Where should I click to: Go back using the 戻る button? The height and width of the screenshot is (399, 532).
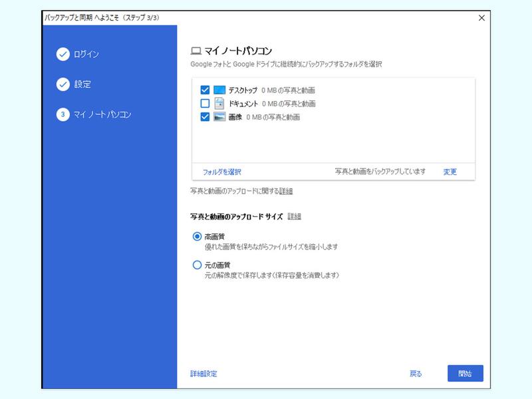click(x=416, y=373)
